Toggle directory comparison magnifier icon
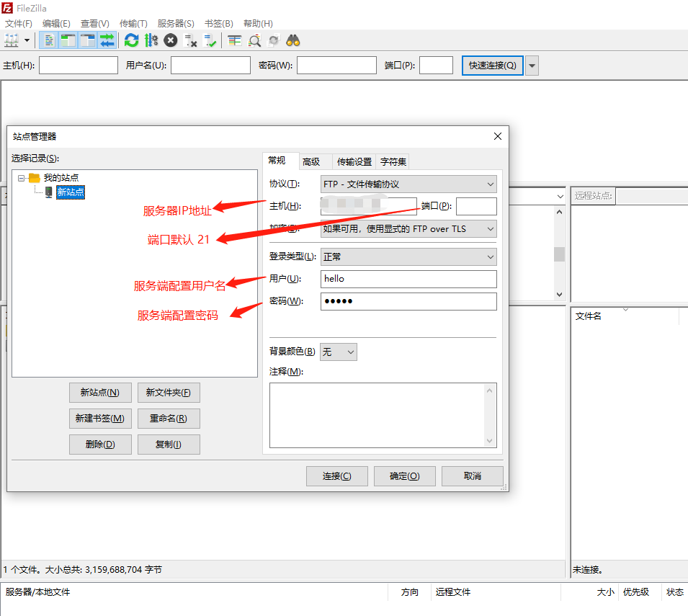This screenshot has height=616, width=688. [x=254, y=41]
